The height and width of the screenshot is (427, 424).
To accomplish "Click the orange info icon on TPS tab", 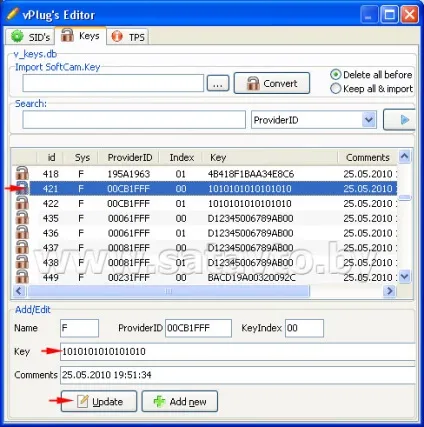I will [117, 36].
